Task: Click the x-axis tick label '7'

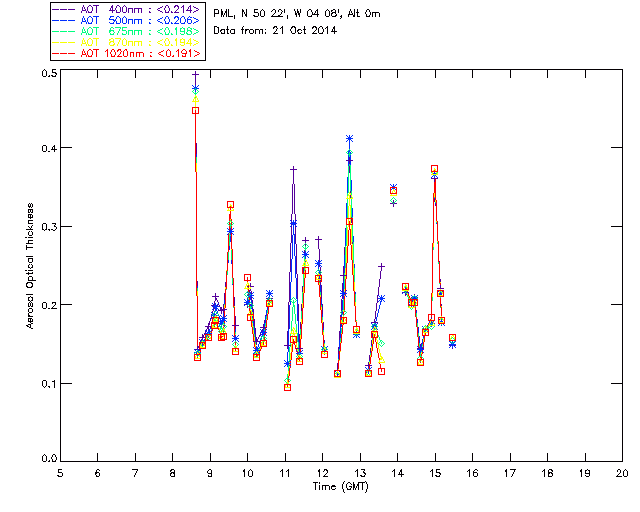Action: click(x=135, y=473)
